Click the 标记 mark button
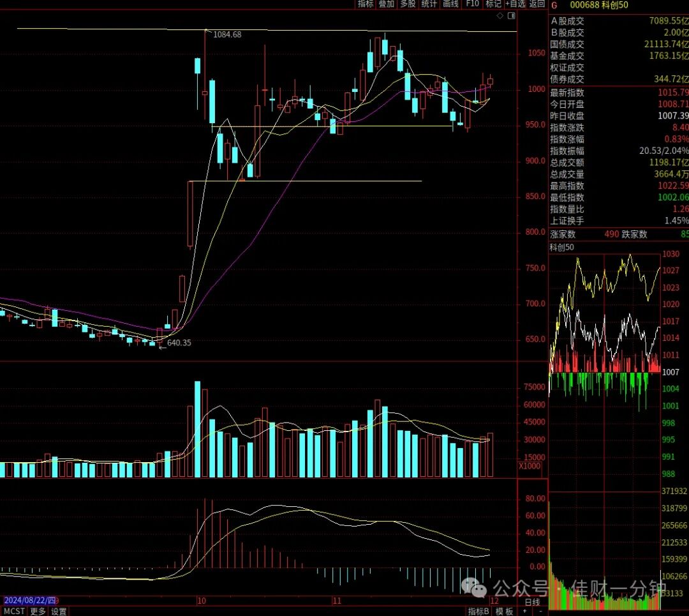This screenshot has height=616, width=689. (493, 4)
